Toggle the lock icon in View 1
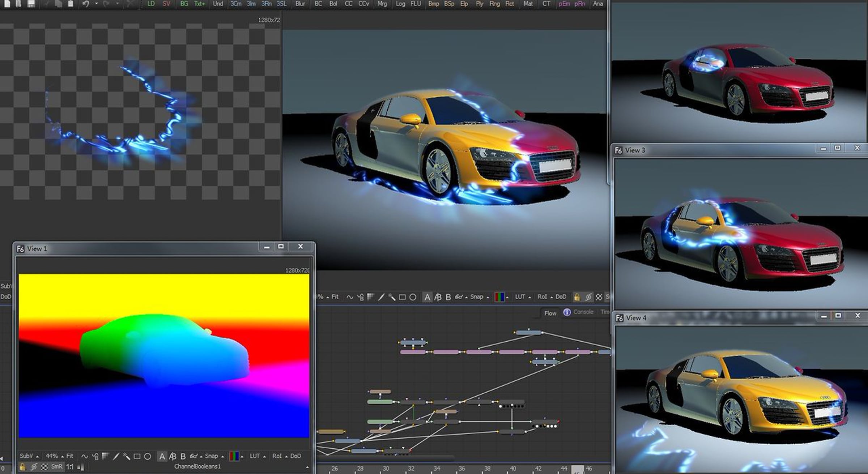The image size is (868, 474). pos(22,467)
